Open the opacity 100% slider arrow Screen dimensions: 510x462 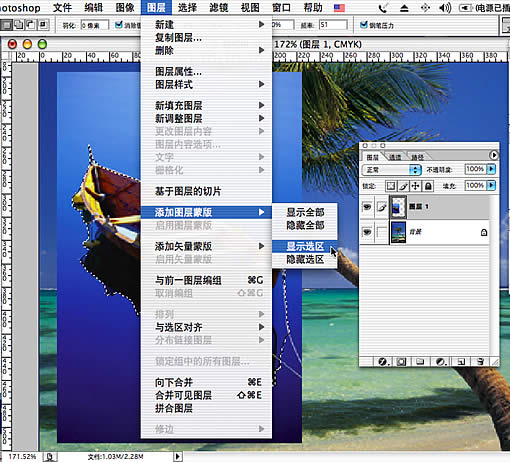click(491, 169)
